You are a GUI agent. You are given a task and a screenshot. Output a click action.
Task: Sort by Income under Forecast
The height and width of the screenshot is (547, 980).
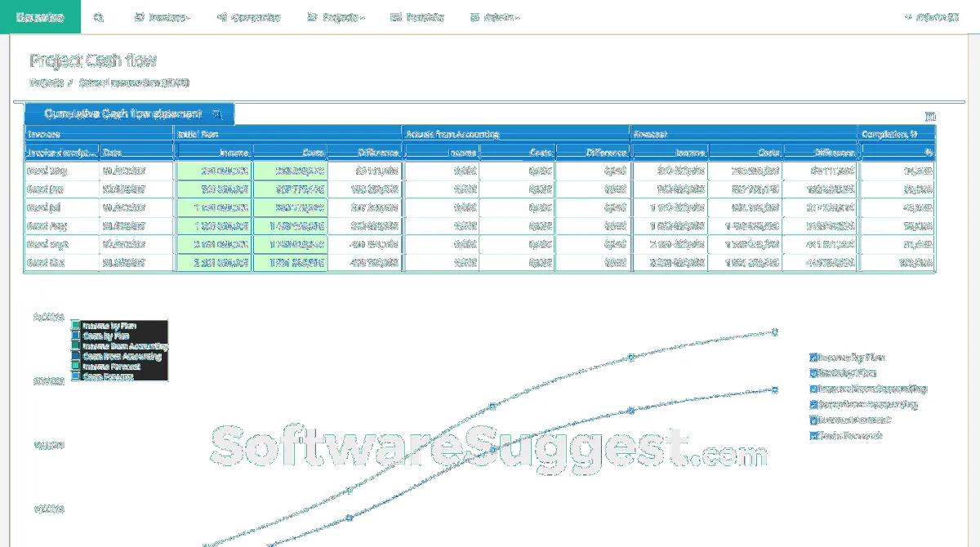(670, 152)
